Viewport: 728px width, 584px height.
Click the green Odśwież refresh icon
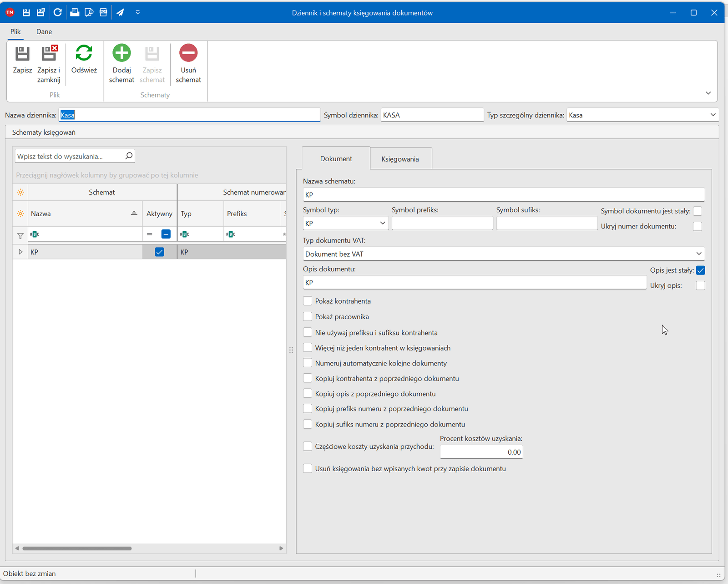(84, 53)
